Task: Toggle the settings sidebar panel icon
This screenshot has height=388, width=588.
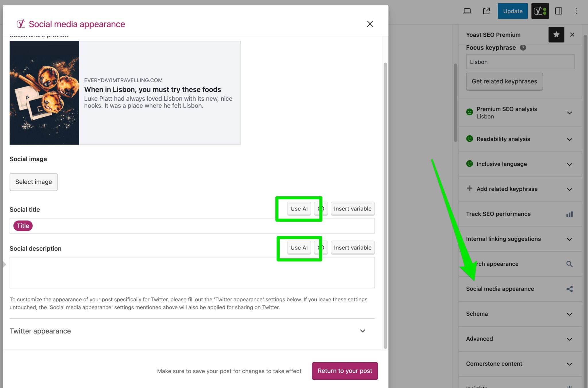Action: click(x=559, y=11)
